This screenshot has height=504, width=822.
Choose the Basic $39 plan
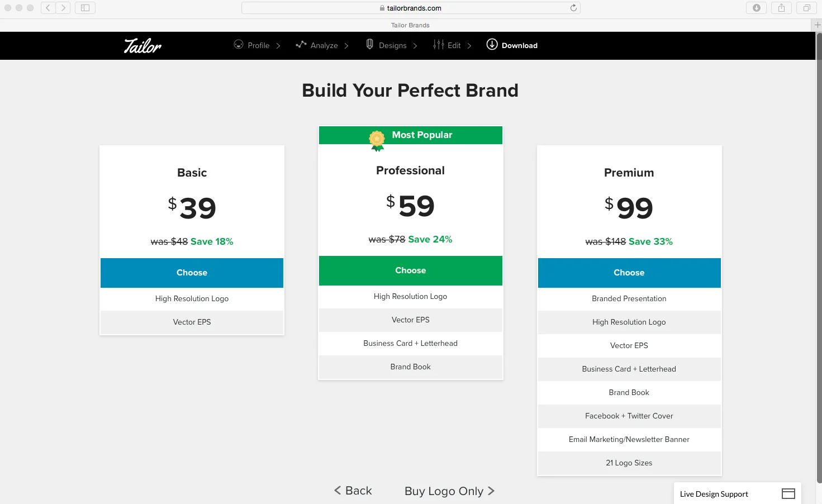click(x=192, y=273)
